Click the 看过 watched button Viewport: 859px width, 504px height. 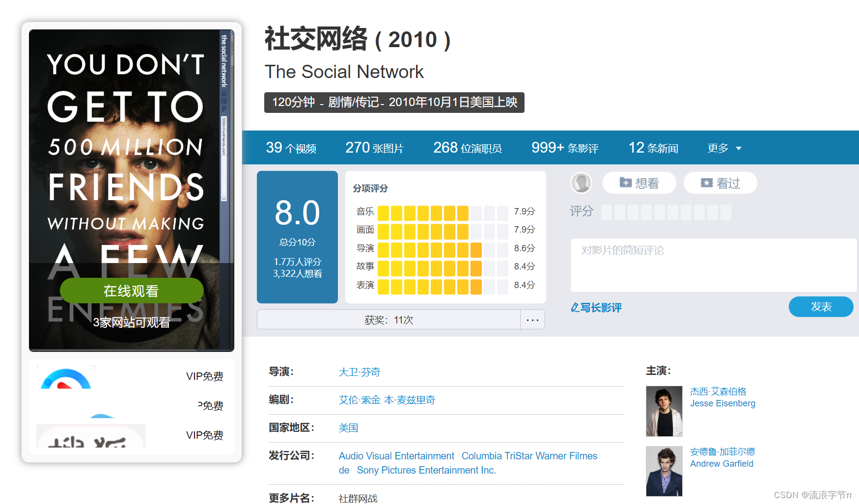coord(720,183)
